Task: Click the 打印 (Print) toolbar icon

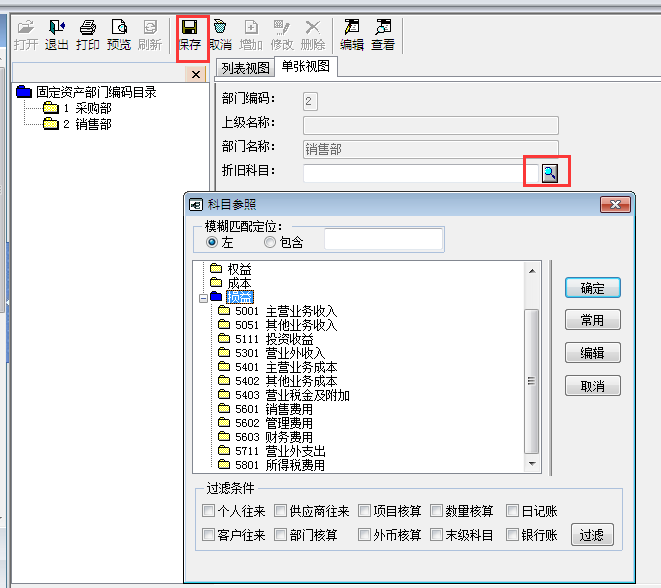Action: [x=88, y=34]
